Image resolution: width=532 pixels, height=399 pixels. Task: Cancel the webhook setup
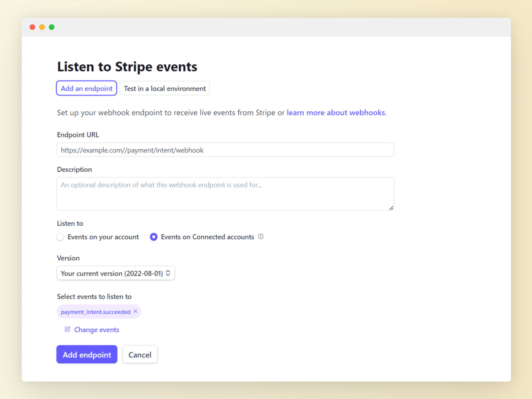(x=140, y=354)
